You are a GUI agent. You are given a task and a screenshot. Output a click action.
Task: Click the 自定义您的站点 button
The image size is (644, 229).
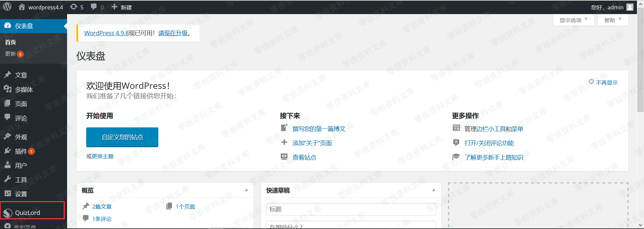[122, 137]
